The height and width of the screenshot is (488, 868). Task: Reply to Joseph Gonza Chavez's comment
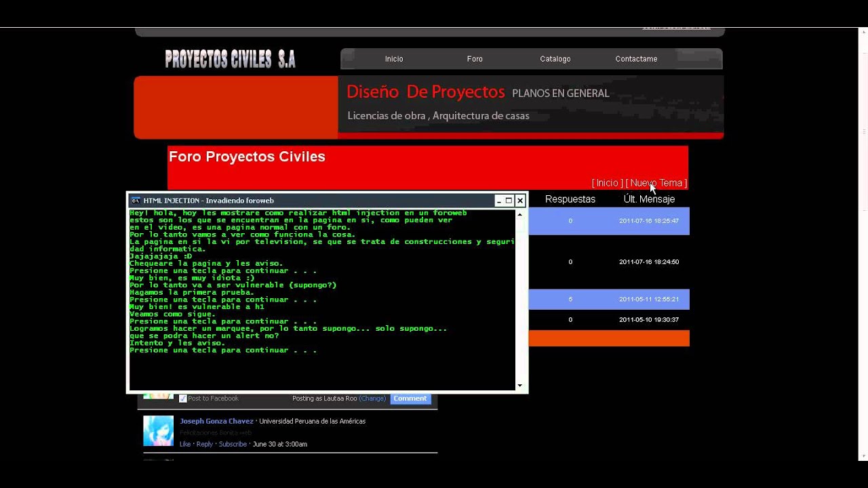point(205,444)
